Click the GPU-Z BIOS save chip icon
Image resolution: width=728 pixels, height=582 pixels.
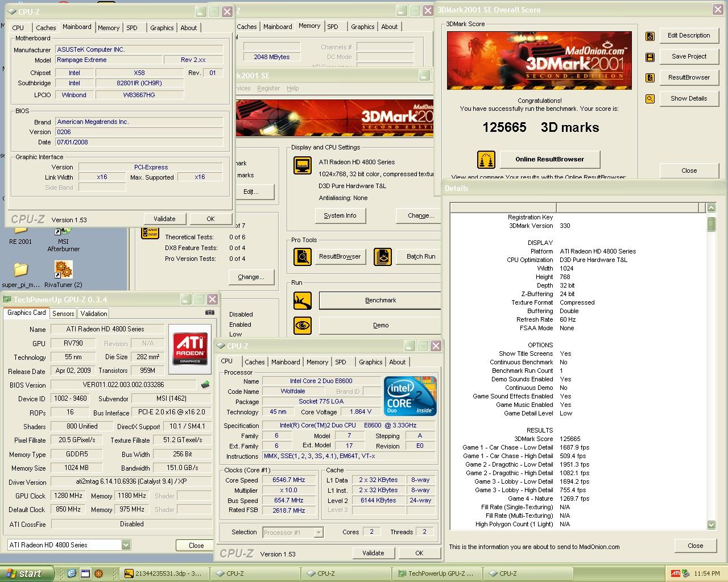pos(205,385)
